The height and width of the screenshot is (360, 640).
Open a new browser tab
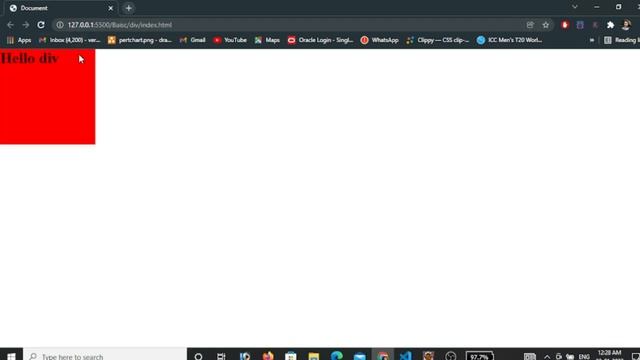129,8
